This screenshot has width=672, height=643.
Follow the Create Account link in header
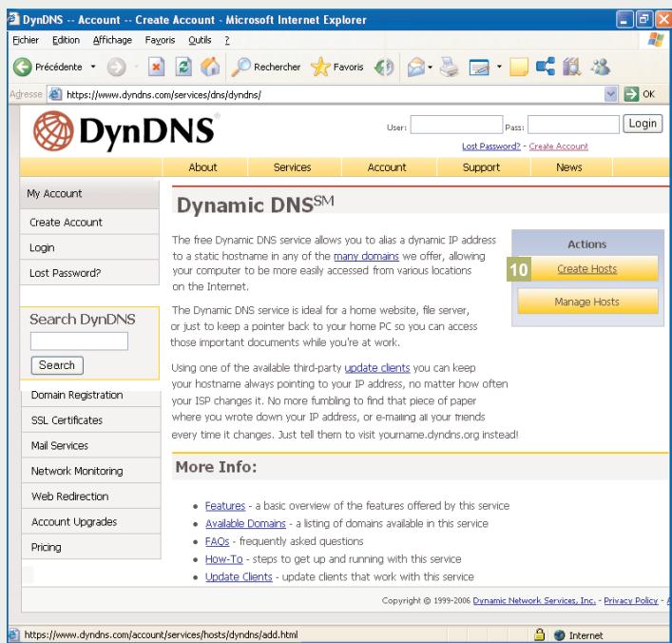[559, 146]
